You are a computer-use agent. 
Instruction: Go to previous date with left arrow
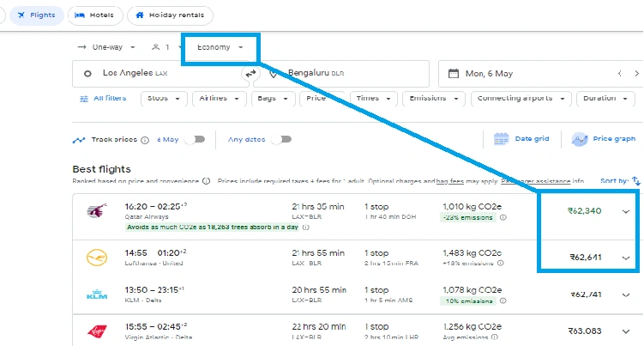pyautogui.click(x=619, y=74)
